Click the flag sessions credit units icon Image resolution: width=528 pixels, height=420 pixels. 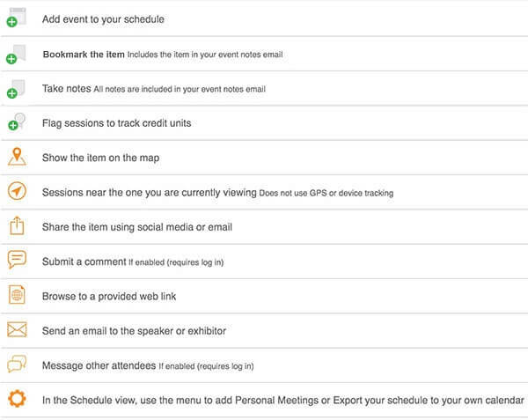click(17, 122)
